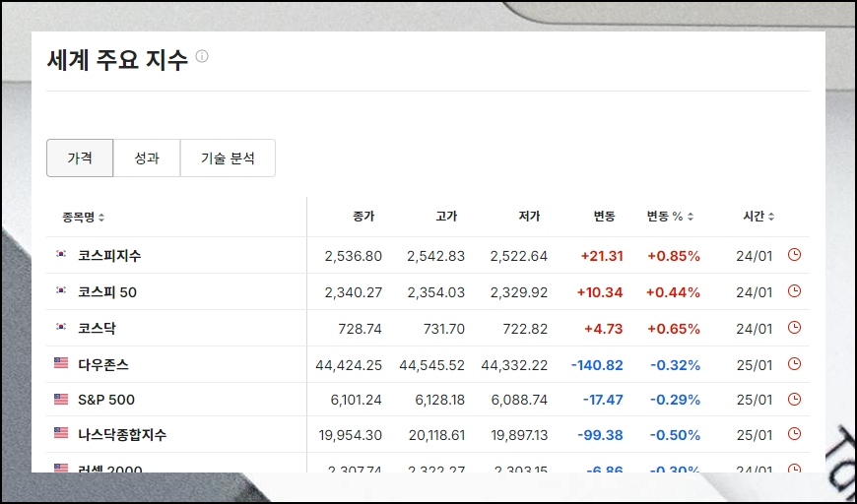Click the clock icon in the S&P 500 row
857x504 pixels.
pos(794,399)
